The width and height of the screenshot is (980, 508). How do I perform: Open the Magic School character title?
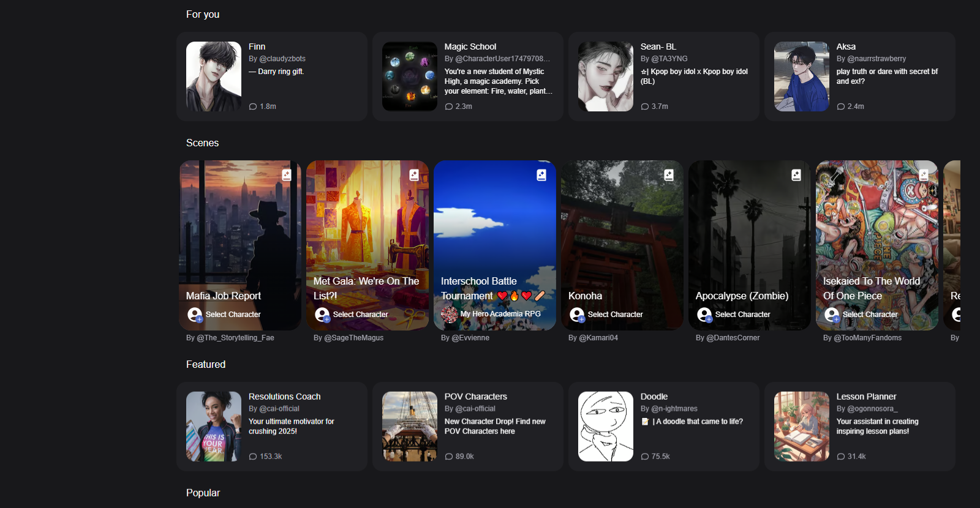pos(470,47)
